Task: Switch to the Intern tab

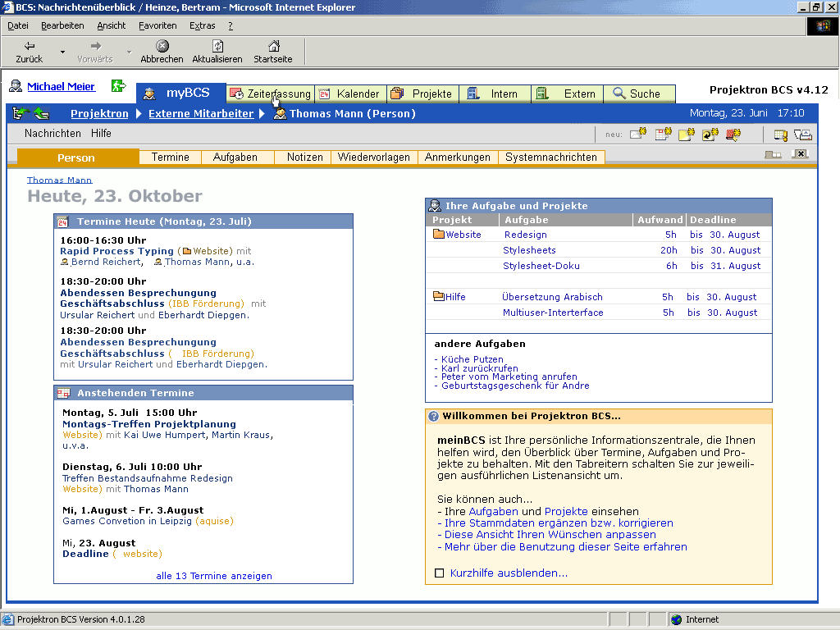Action: pos(495,94)
